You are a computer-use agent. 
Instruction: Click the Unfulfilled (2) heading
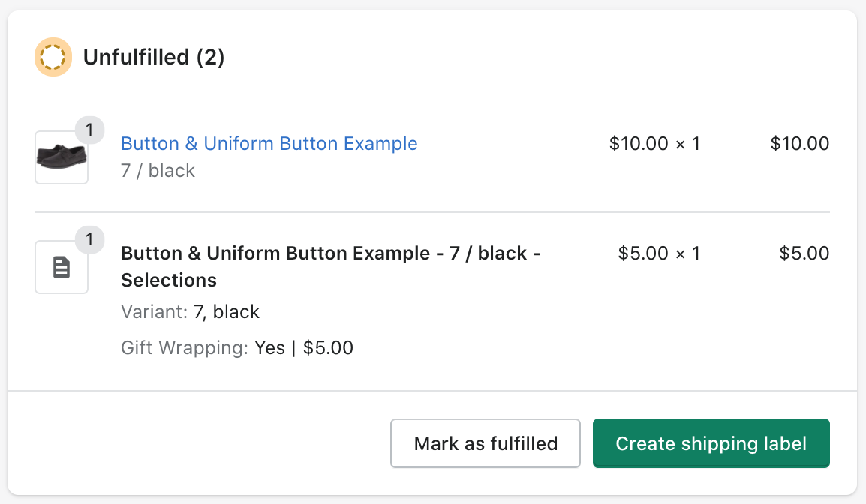click(154, 57)
